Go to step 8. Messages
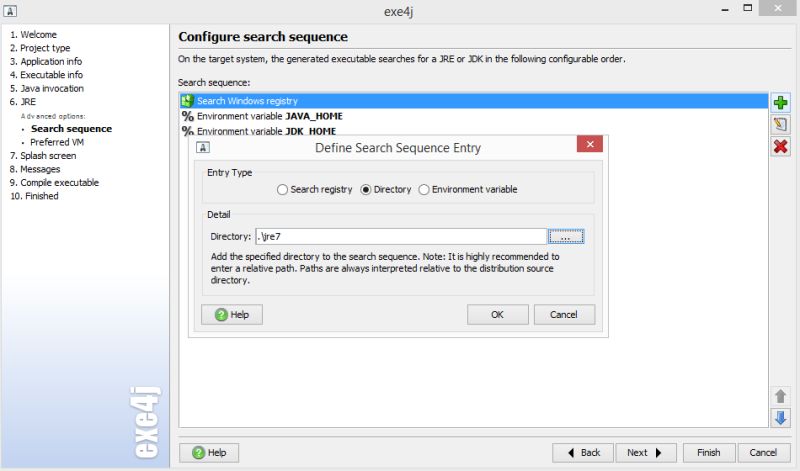Screen dimensions: 800x471 point(35,169)
